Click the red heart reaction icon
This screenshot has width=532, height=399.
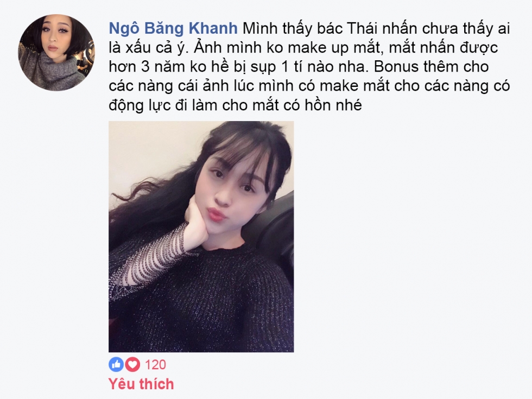click(132, 364)
